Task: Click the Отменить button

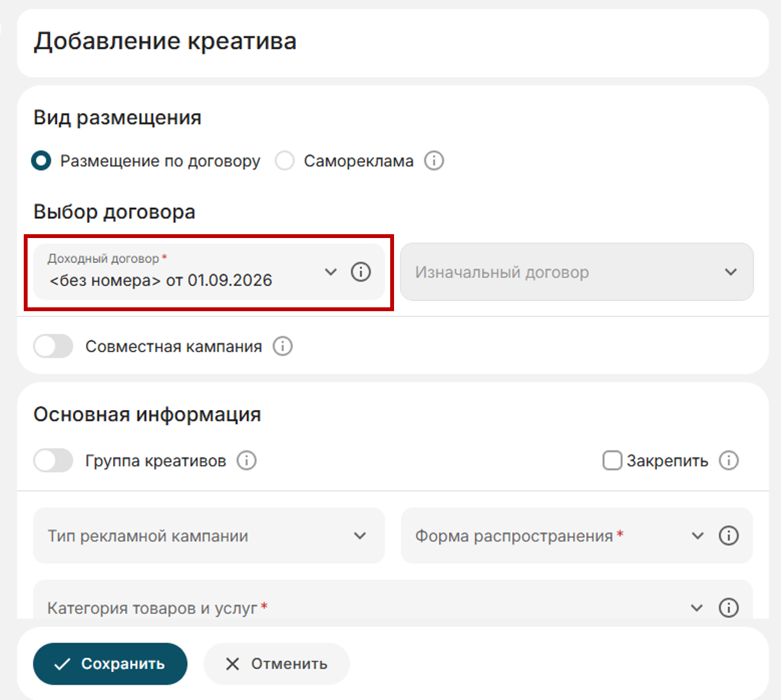Action: [x=277, y=664]
